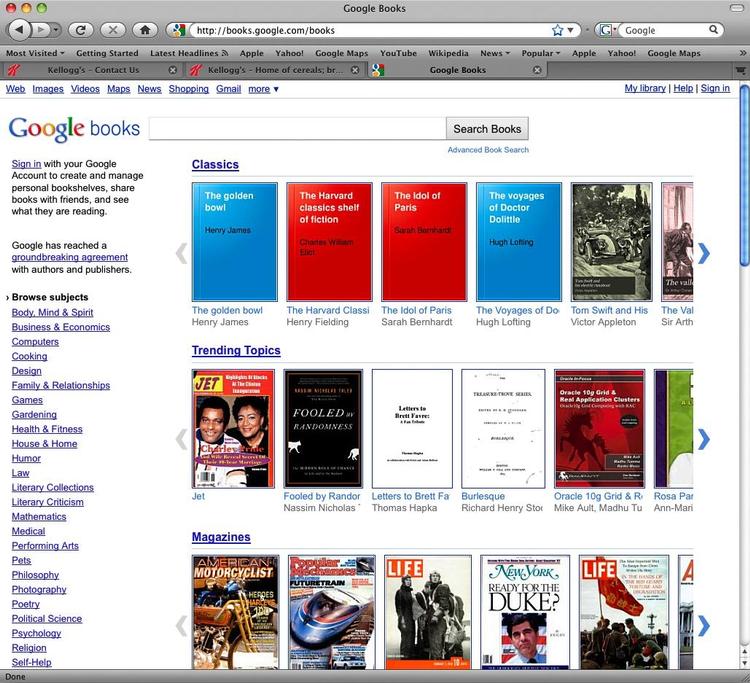750x683 pixels.
Task: Select the Google Books tab
Action: pos(457,70)
